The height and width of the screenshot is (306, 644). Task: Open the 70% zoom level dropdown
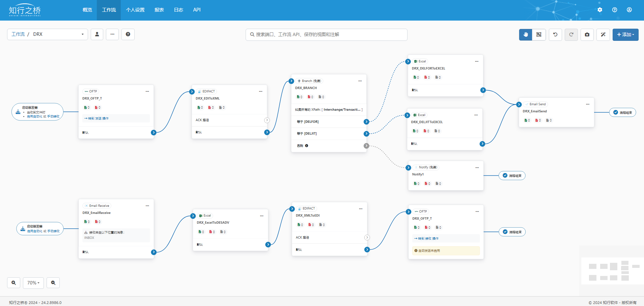click(x=33, y=283)
